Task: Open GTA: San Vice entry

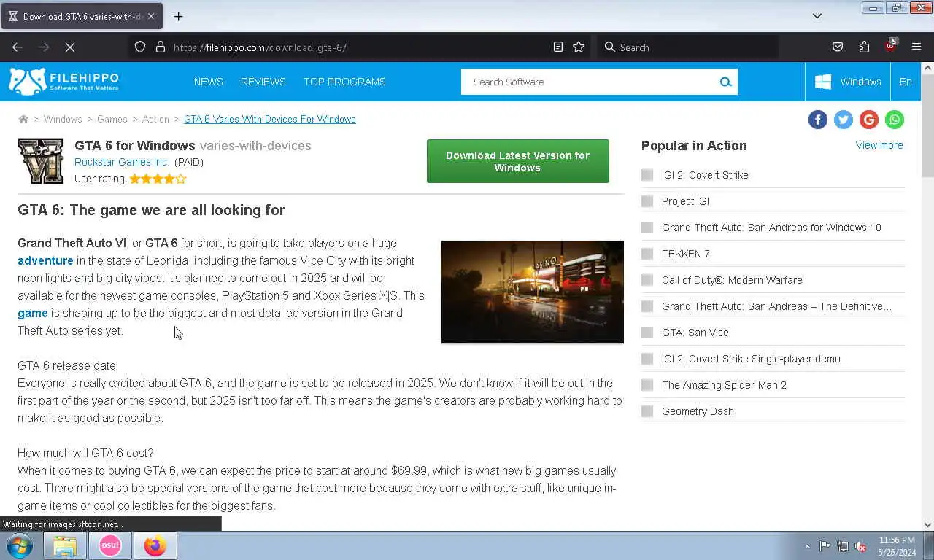Action: coord(695,332)
